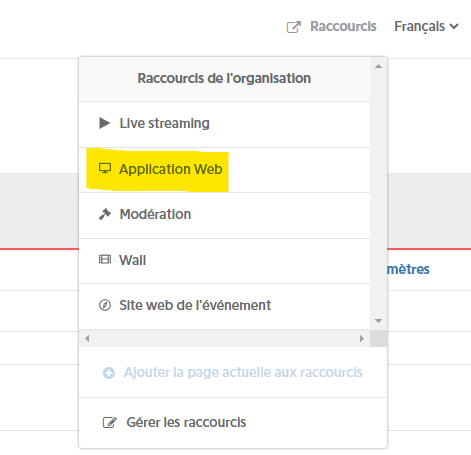The image size is (471, 455).
Task: Click the scrollbar down arrow in shortcuts list
Action: (x=378, y=321)
